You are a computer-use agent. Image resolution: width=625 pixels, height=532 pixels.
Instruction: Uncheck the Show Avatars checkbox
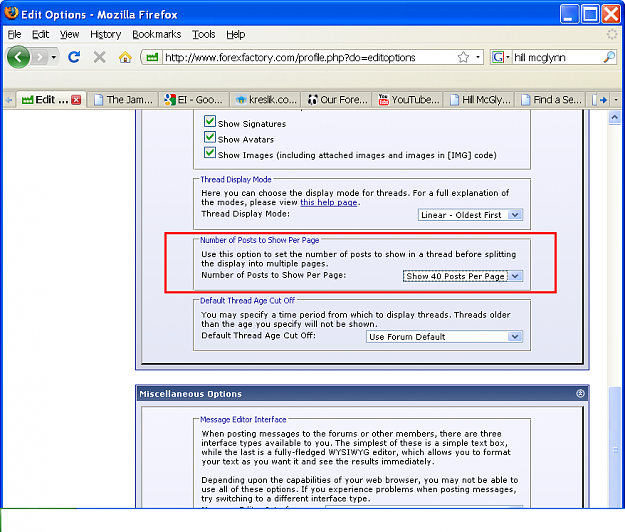pos(210,137)
